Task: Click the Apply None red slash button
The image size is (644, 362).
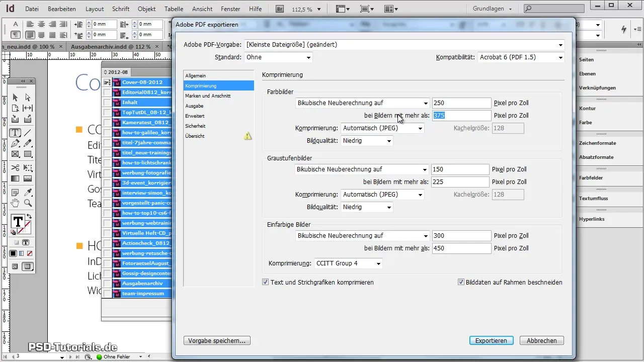Action: 29,253
